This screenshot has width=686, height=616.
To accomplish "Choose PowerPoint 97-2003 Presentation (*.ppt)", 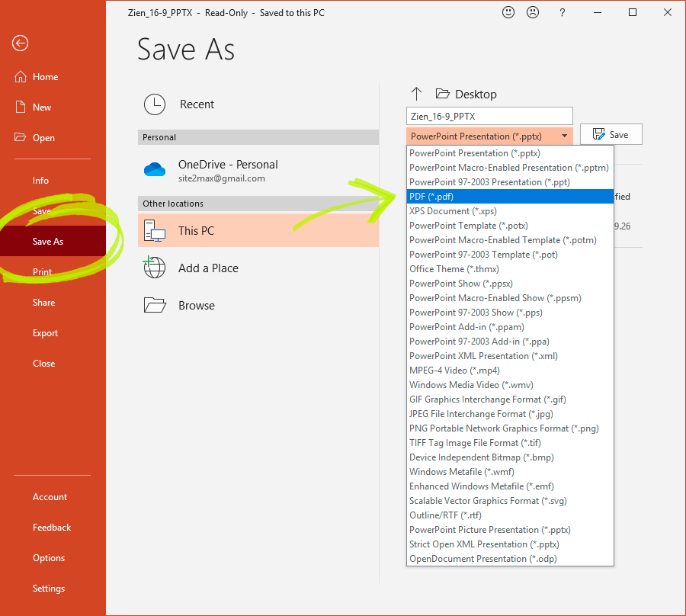I will point(510,182).
